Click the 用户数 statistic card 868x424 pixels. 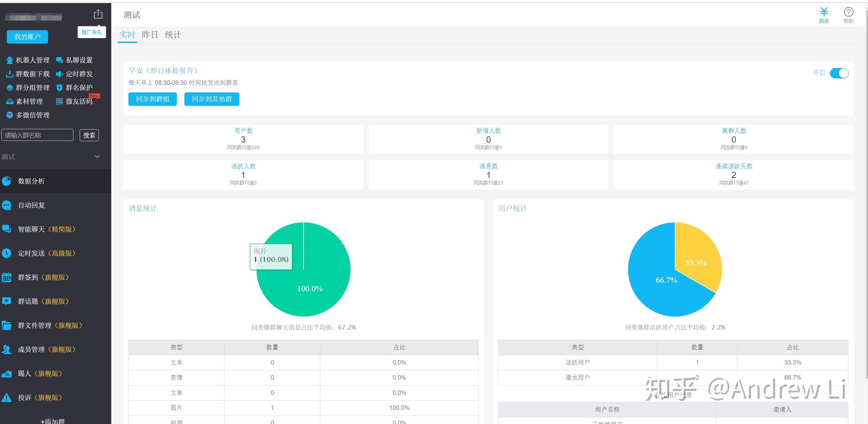pos(243,139)
